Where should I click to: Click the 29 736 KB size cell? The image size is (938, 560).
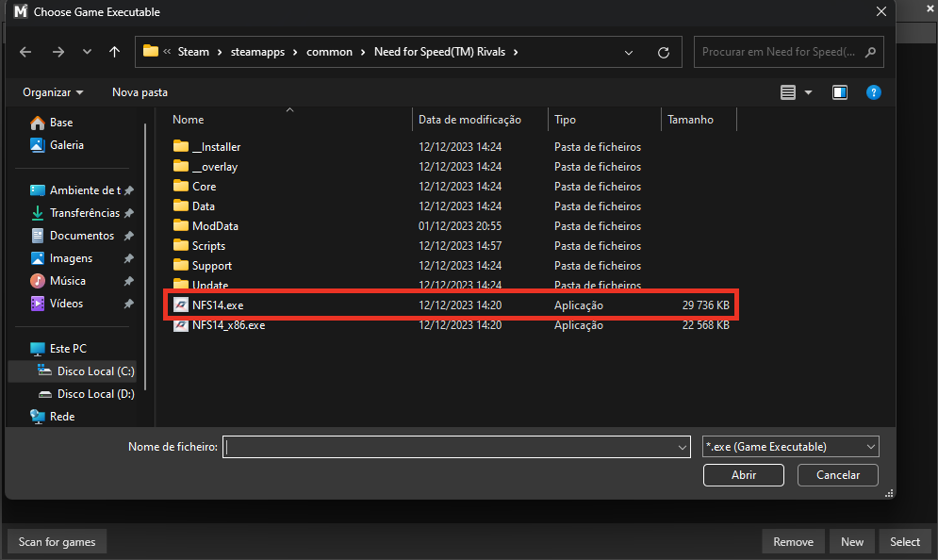[x=705, y=305]
